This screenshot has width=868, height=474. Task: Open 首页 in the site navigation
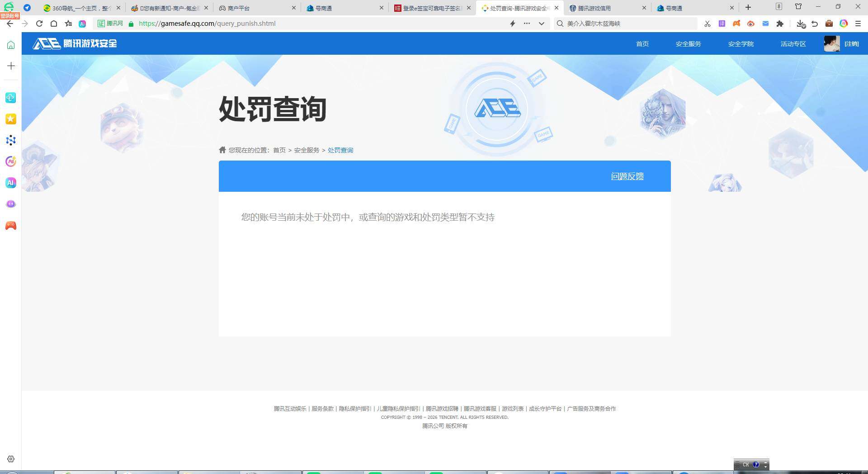point(642,44)
